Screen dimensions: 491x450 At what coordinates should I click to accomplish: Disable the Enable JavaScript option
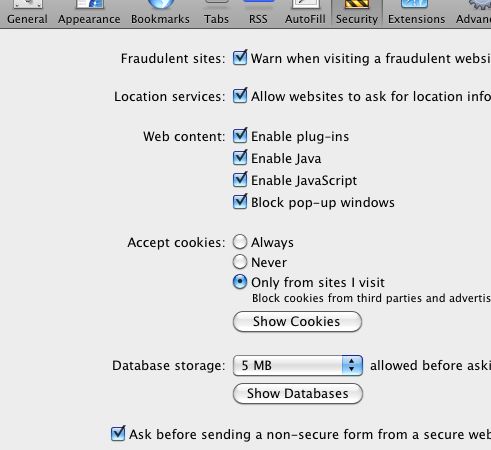pos(240,180)
